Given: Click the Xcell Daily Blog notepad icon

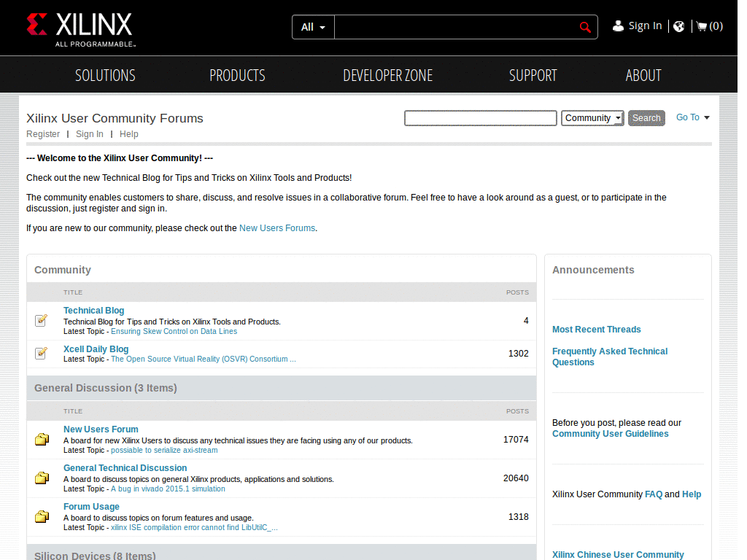Looking at the screenshot, I should tap(42, 353).
